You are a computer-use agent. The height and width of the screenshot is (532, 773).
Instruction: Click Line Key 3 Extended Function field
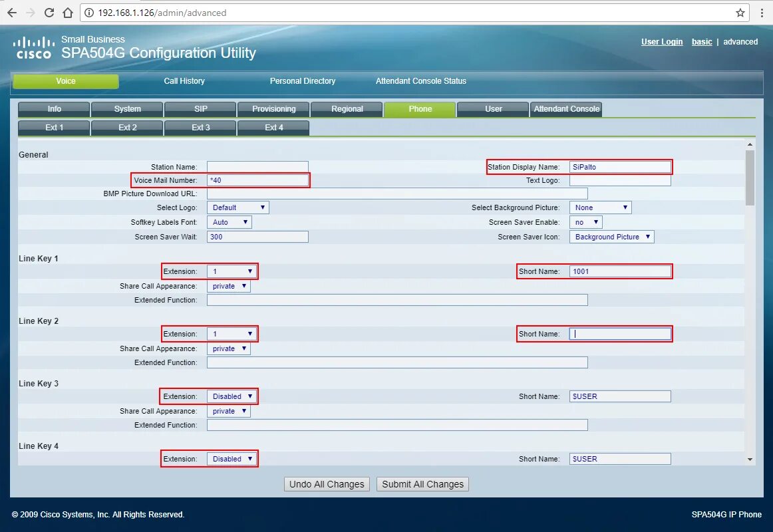pos(397,425)
